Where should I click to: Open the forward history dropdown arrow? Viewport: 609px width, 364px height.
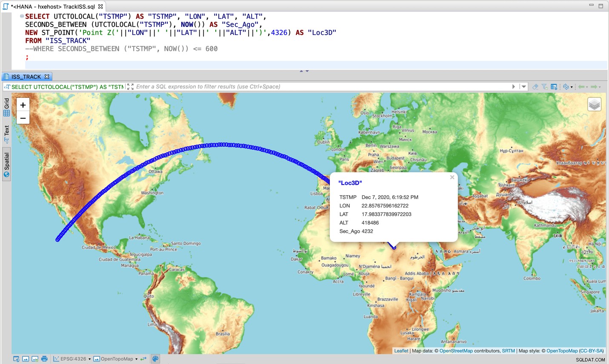(x=600, y=87)
